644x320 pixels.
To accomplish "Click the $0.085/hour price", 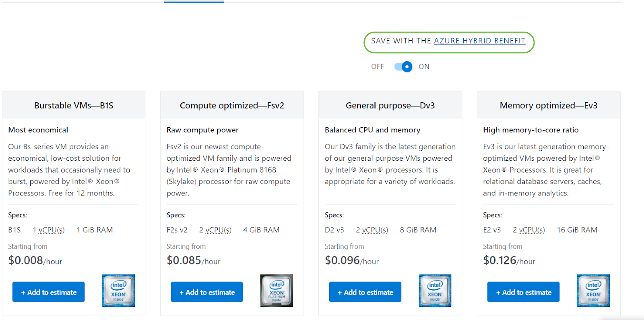I will point(194,260).
